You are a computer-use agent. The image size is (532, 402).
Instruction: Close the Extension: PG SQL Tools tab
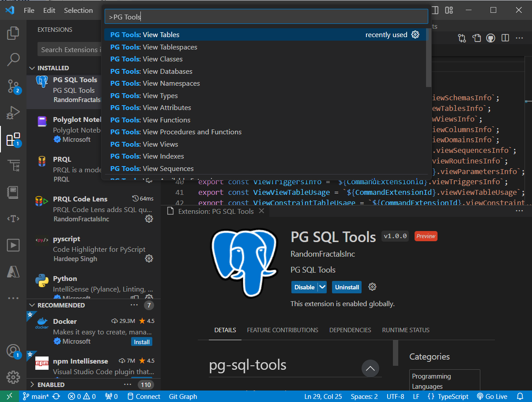pyautogui.click(x=261, y=211)
